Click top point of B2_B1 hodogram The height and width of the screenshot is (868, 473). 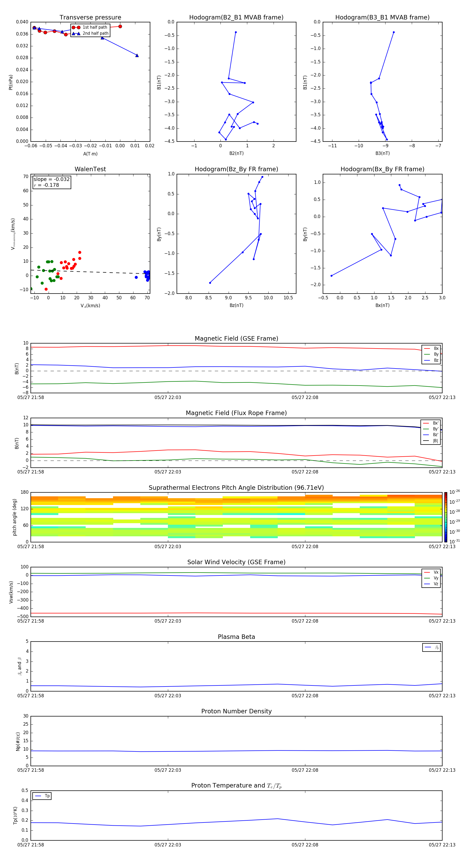click(x=236, y=32)
